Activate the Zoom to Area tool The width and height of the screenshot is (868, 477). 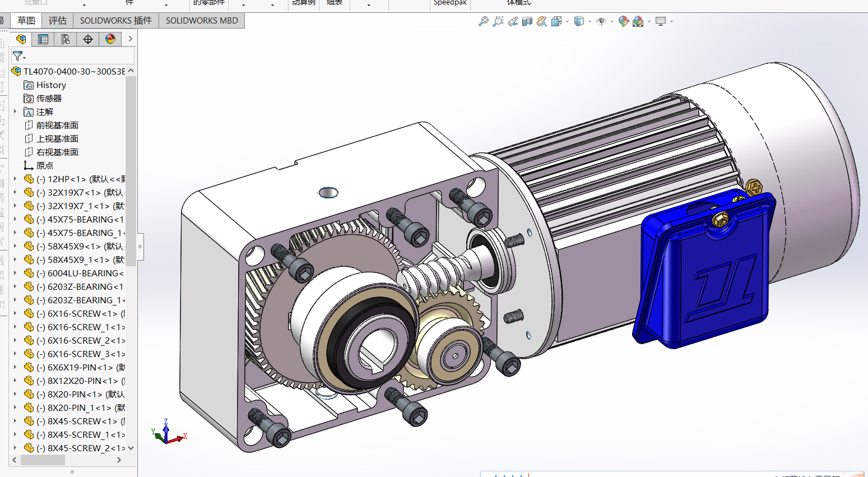pyautogui.click(x=498, y=21)
